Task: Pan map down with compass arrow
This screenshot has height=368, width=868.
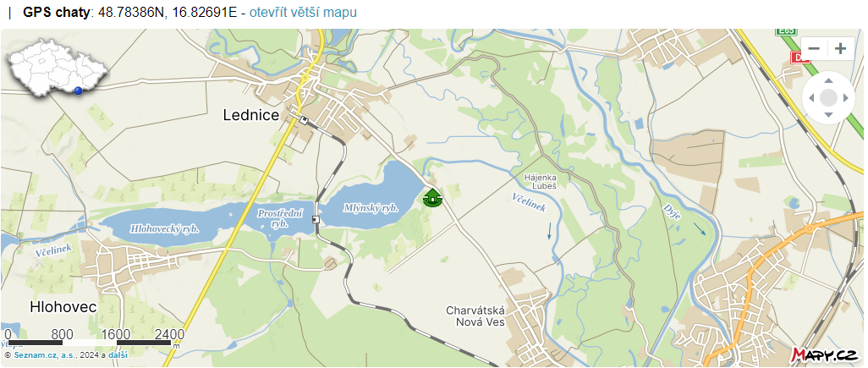Action: click(x=828, y=115)
